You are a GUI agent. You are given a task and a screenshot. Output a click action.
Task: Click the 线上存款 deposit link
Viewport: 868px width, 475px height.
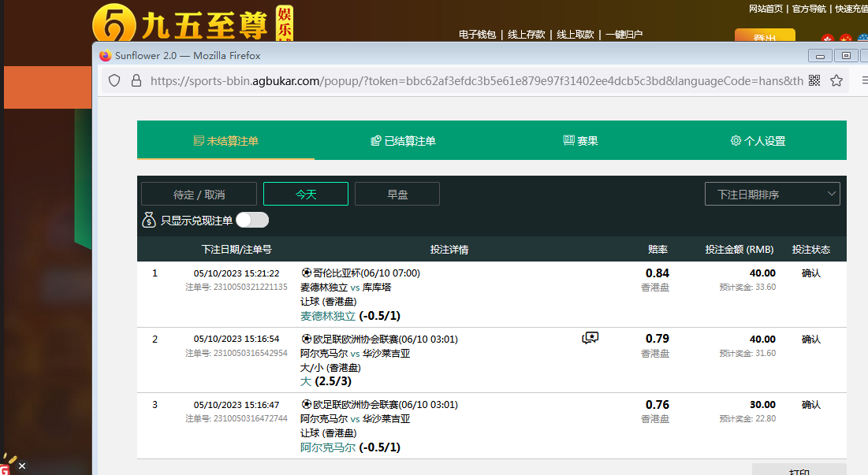pos(526,35)
